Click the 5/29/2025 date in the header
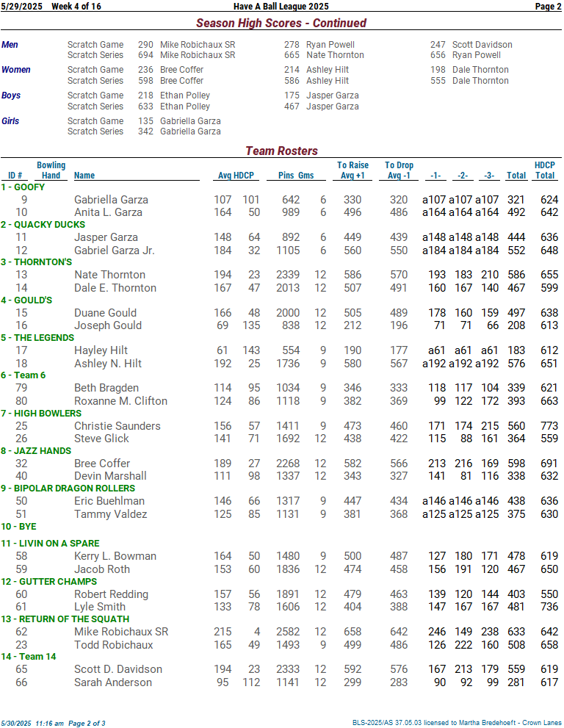 point(22,7)
